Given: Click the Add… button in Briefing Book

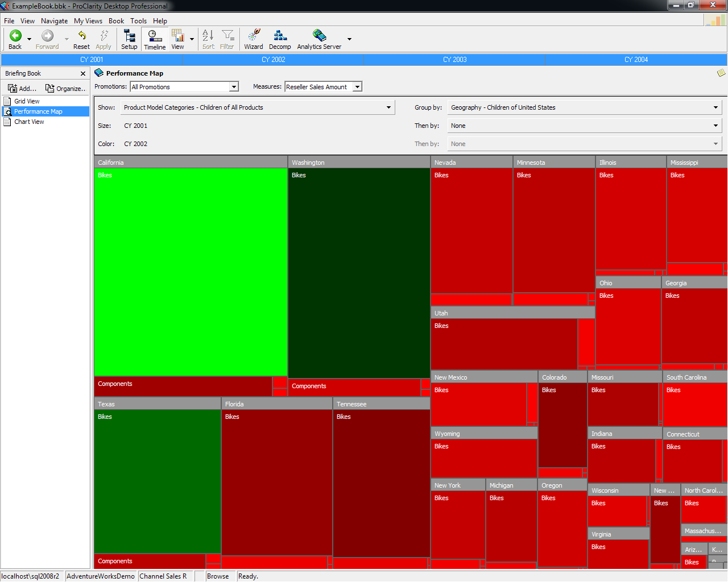Looking at the screenshot, I should click(x=22, y=89).
